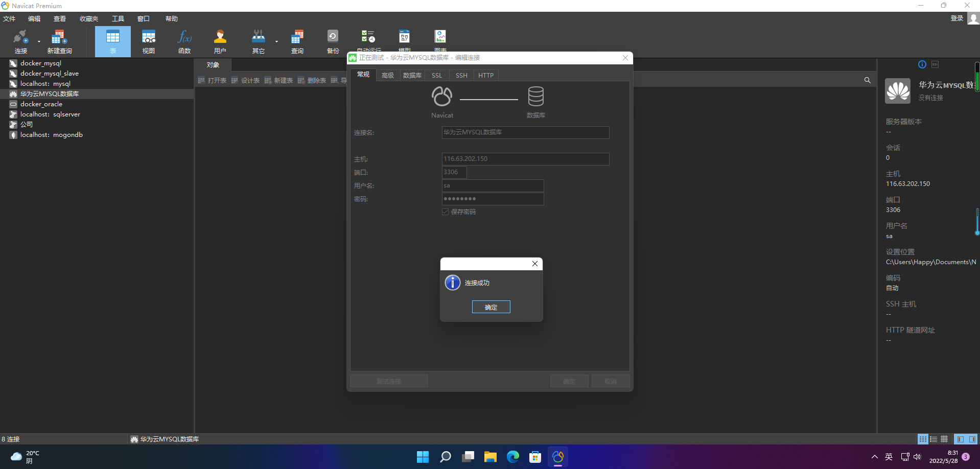Select docker_mysql connection in the tree
Viewport: 980px width, 469px height.
pos(41,63)
